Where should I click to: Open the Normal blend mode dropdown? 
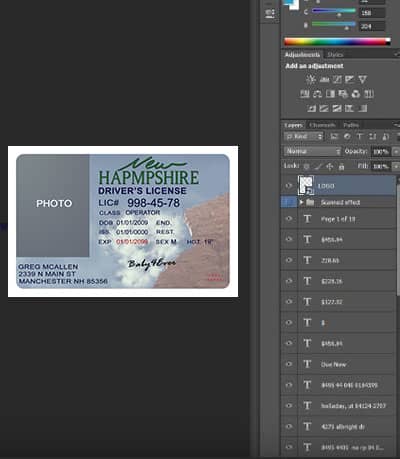(313, 151)
